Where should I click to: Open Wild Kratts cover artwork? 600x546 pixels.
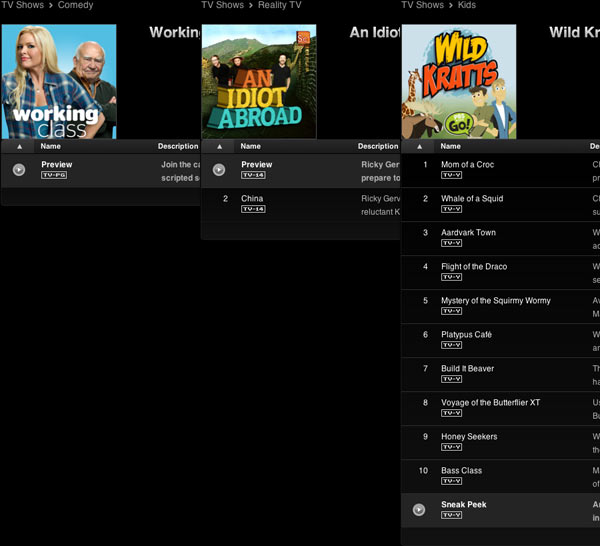[459, 82]
